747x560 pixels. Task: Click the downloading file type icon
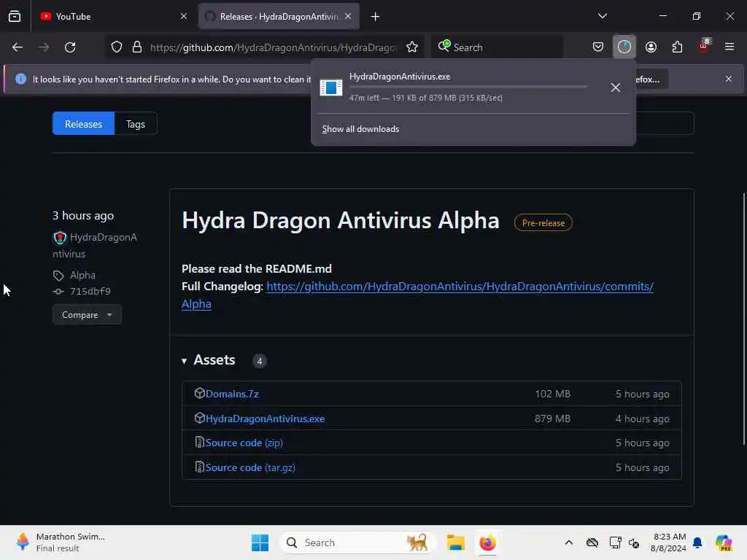(x=331, y=87)
